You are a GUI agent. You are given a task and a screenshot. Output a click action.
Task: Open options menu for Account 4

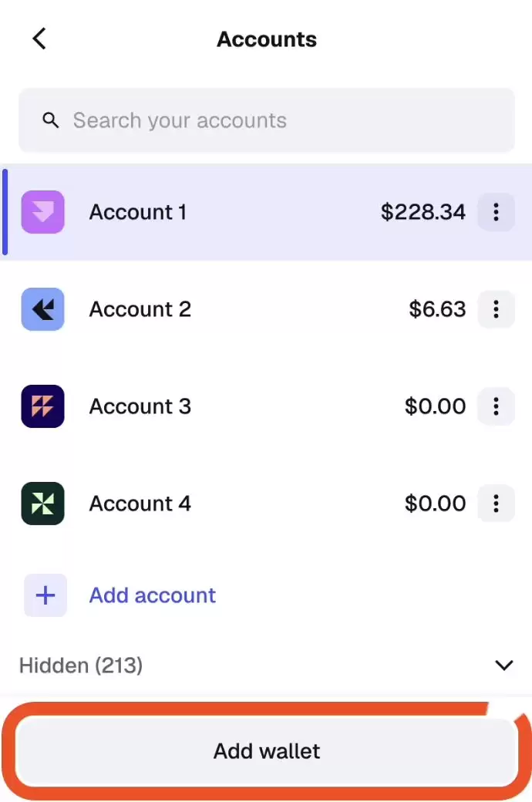(496, 504)
